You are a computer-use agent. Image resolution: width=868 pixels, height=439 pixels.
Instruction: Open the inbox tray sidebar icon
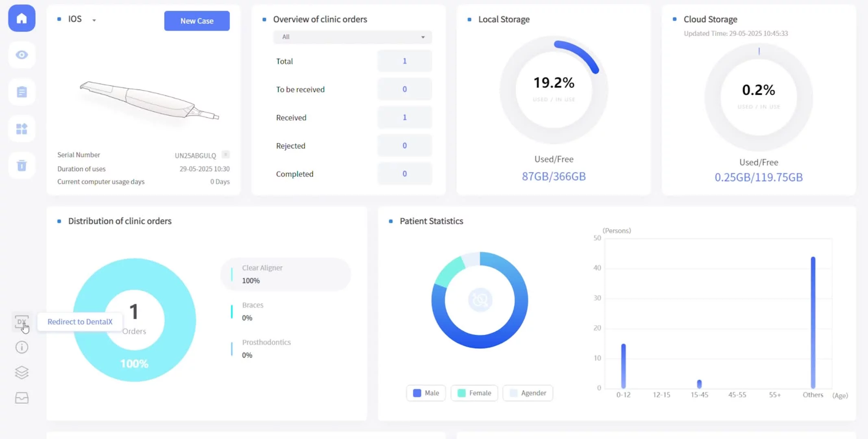pyautogui.click(x=22, y=398)
